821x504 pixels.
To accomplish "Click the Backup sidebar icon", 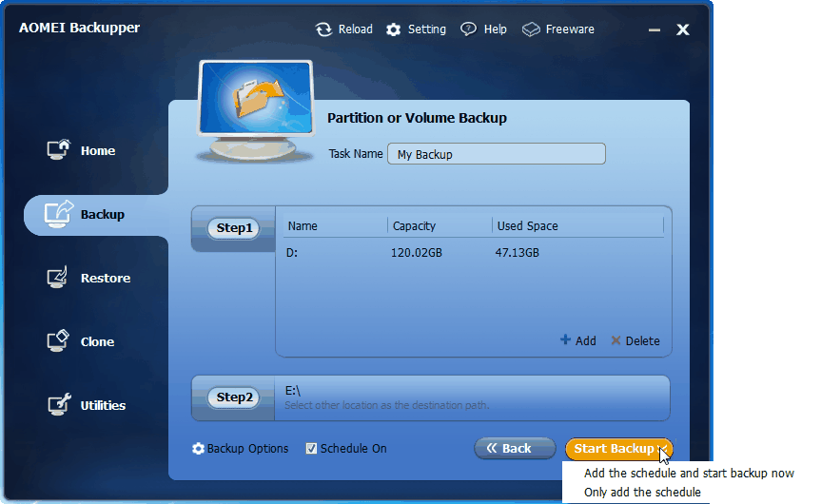I will [59, 214].
